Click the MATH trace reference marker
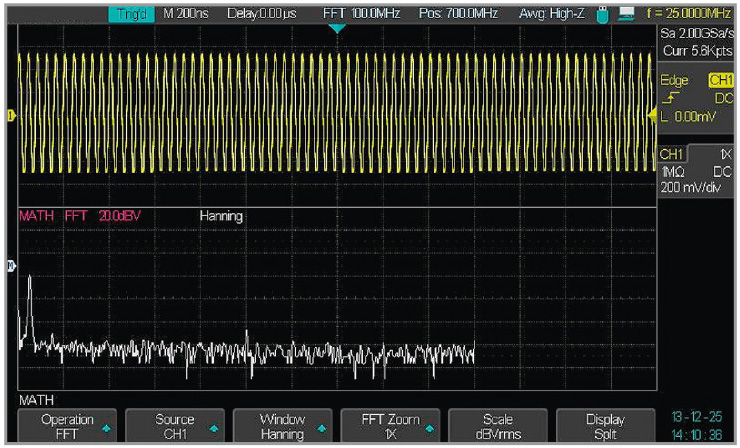 pos(11,266)
